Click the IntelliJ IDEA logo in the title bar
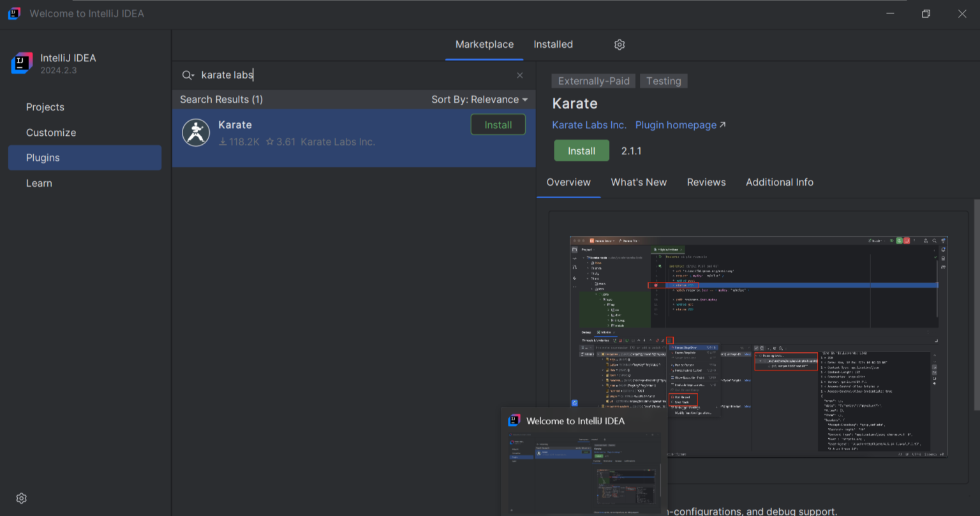This screenshot has width=980, height=516. click(x=13, y=13)
